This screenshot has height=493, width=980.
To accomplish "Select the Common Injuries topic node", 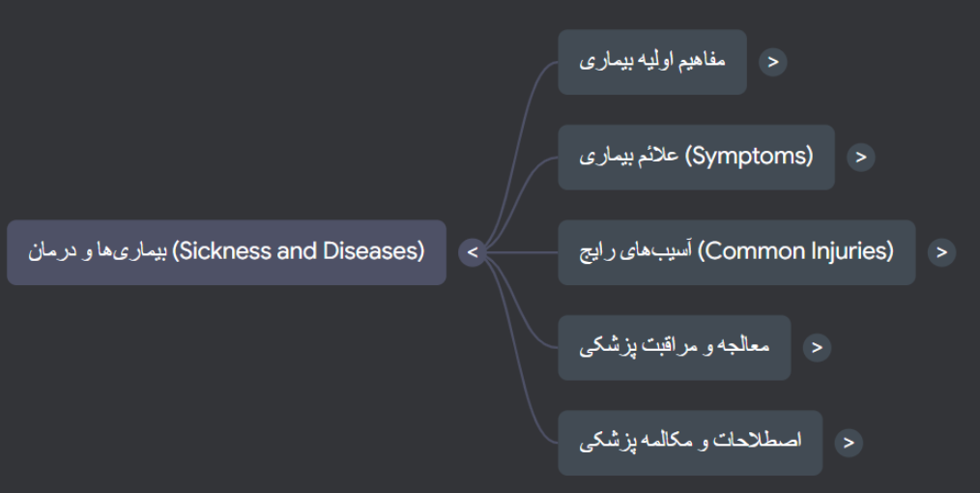I will (x=735, y=252).
